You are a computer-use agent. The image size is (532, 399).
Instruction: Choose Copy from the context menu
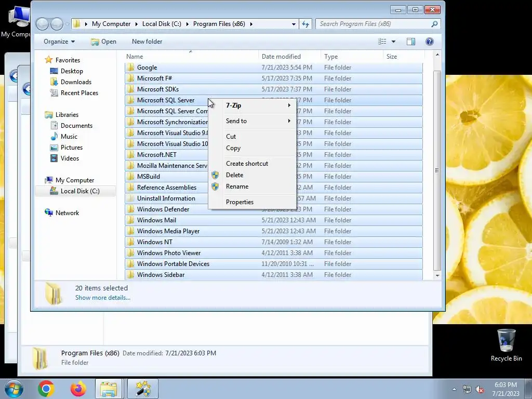[x=253, y=148]
